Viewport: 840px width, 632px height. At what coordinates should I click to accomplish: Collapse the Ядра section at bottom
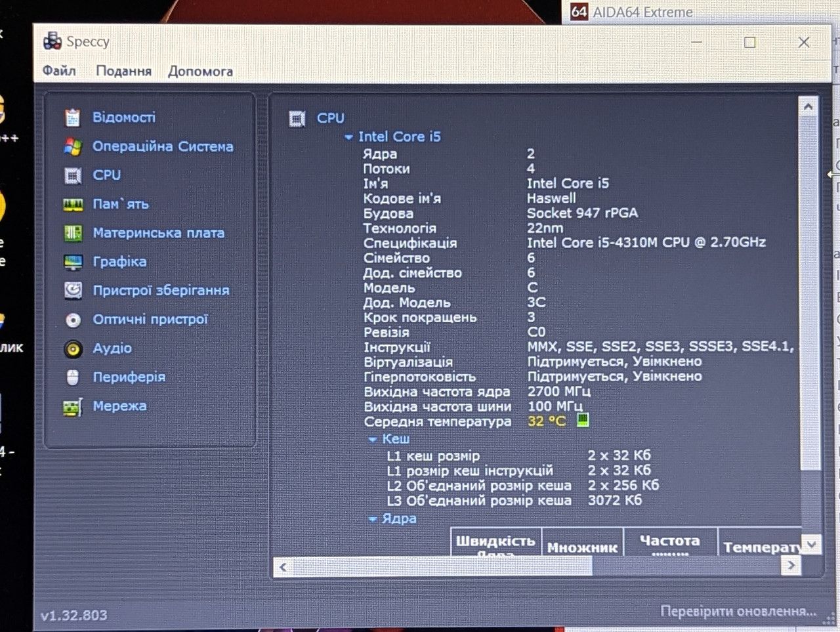coord(372,519)
